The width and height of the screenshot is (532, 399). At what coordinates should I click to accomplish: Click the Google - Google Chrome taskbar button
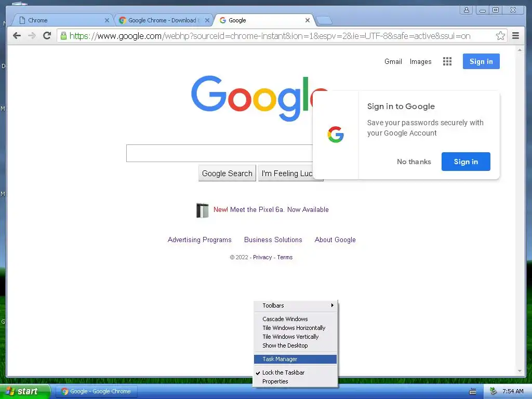point(96,392)
